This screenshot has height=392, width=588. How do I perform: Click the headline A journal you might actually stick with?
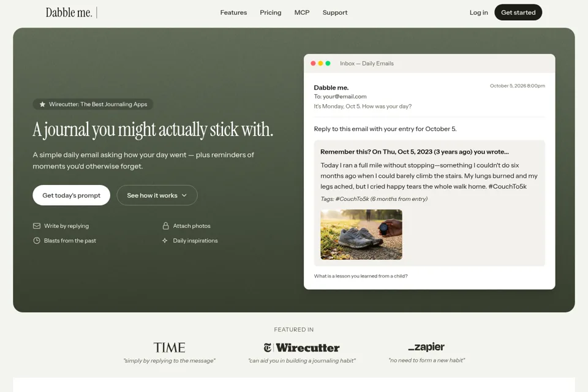coord(153,130)
